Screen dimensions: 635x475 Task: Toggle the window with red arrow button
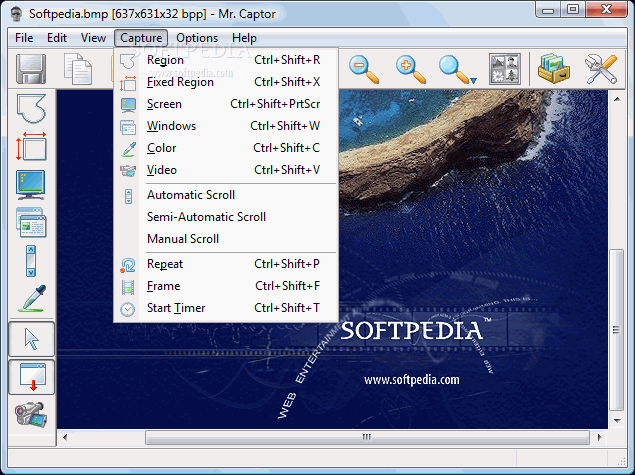(x=31, y=377)
